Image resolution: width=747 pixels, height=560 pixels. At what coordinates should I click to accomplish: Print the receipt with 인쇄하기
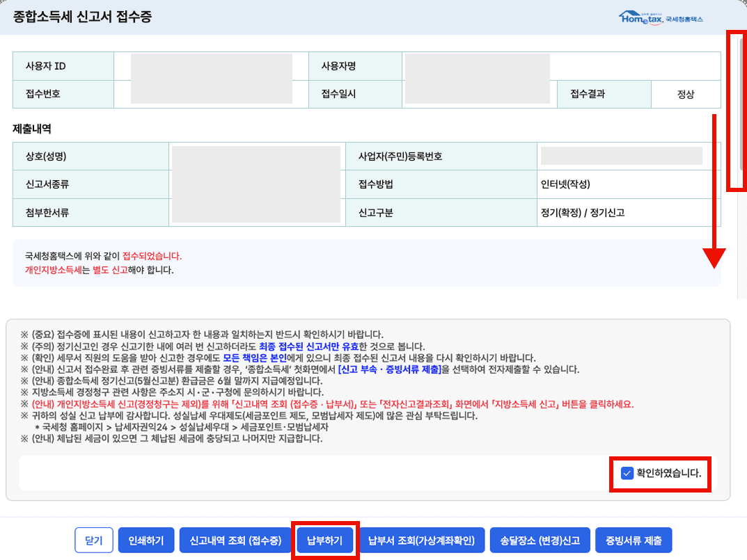click(146, 541)
